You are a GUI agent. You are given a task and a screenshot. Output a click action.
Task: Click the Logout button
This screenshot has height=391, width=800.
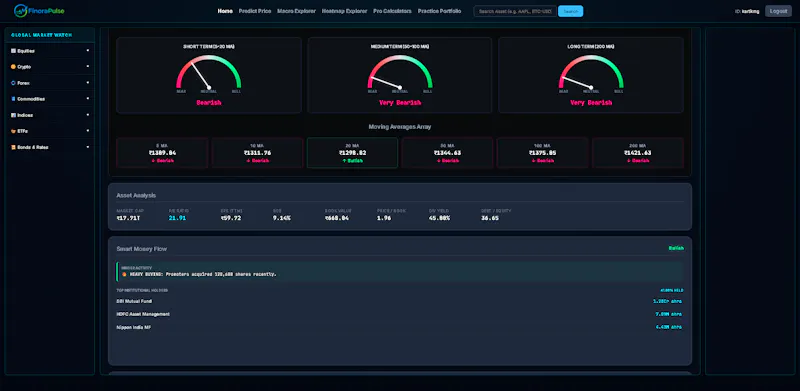pos(778,11)
